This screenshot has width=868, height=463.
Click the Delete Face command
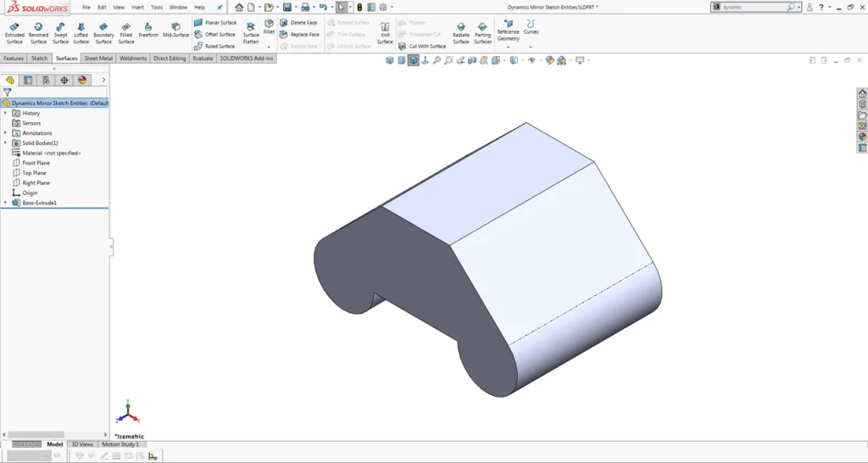coord(299,23)
